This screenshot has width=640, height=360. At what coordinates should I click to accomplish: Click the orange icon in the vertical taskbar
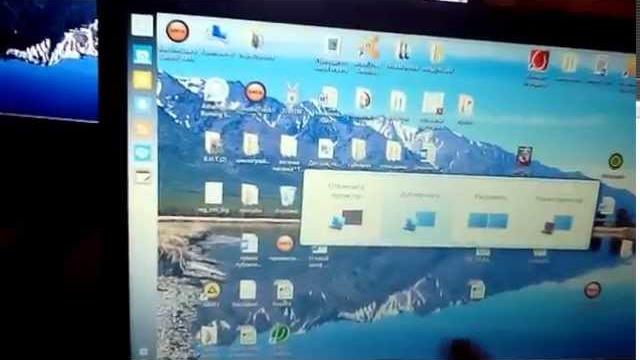pyautogui.click(x=143, y=129)
